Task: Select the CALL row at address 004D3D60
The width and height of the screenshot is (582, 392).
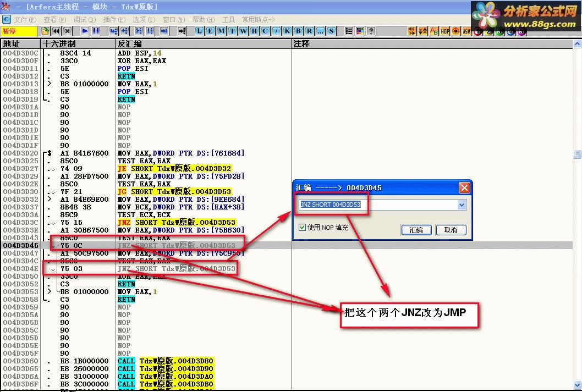Action: (287, 361)
